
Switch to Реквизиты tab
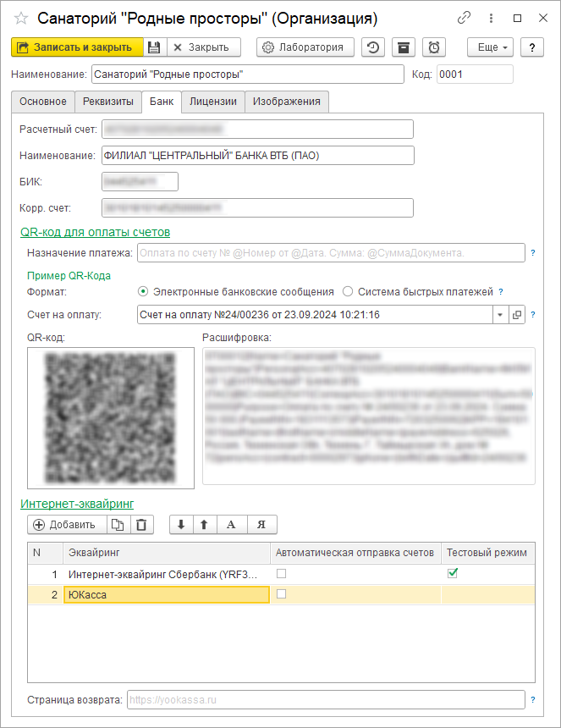(108, 102)
